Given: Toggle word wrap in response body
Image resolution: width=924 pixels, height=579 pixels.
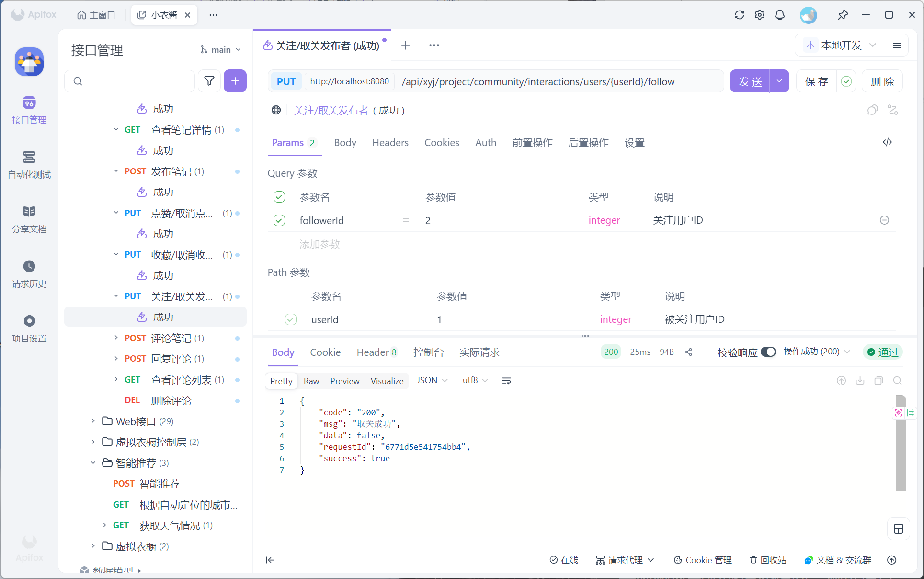Looking at the screenshot, I should pos(506,381).
